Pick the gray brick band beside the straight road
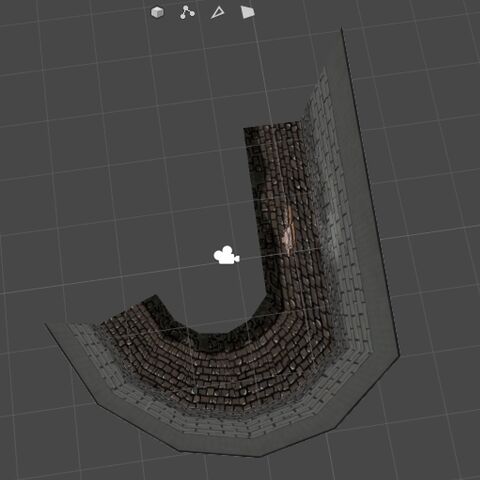480x480 pixels. tap(337, 213)
